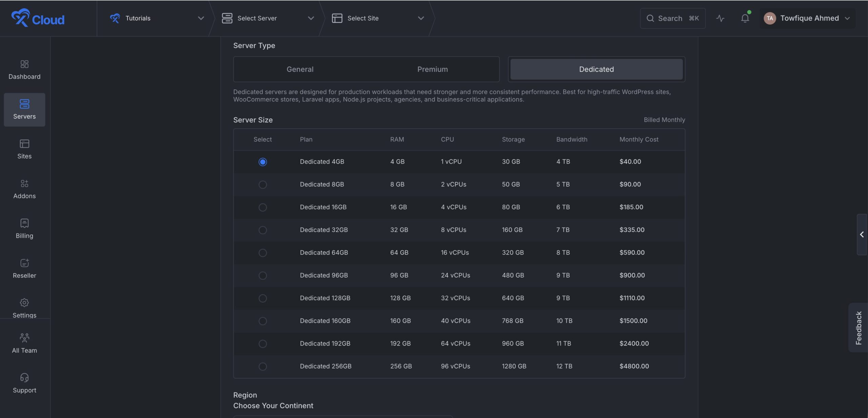Switch to the General server type tab
The image size is (868, 418).
[300, 69]
